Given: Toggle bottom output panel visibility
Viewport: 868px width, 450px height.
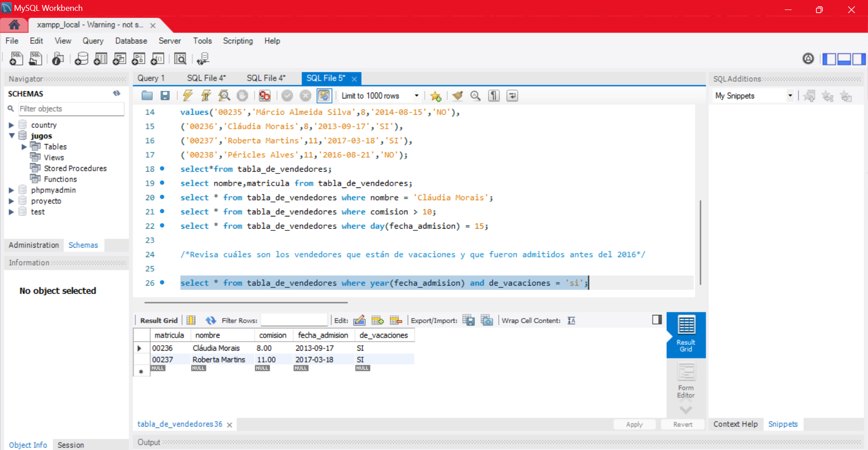Looking at the screenshot, I should 844,59.
